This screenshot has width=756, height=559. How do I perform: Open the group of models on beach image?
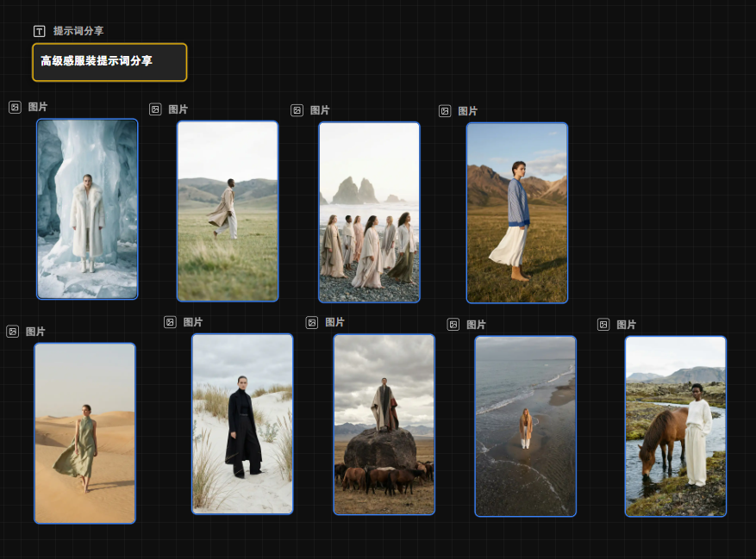coord(369,213)
